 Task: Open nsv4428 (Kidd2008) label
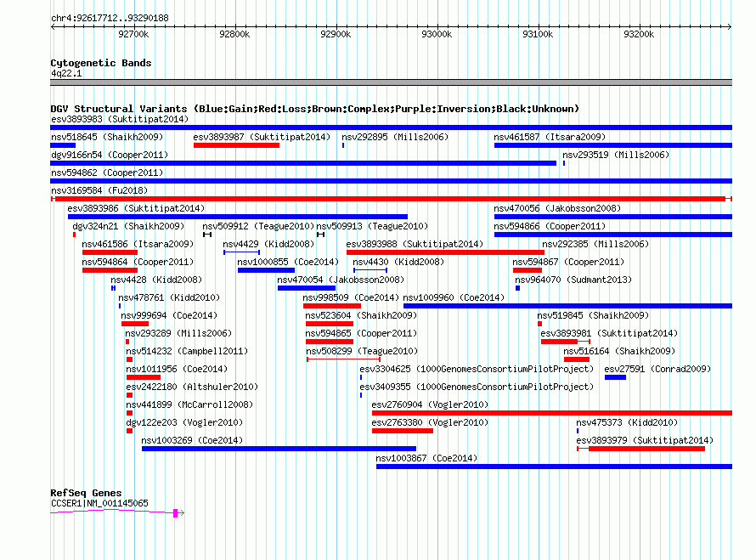tap(156, 280)
